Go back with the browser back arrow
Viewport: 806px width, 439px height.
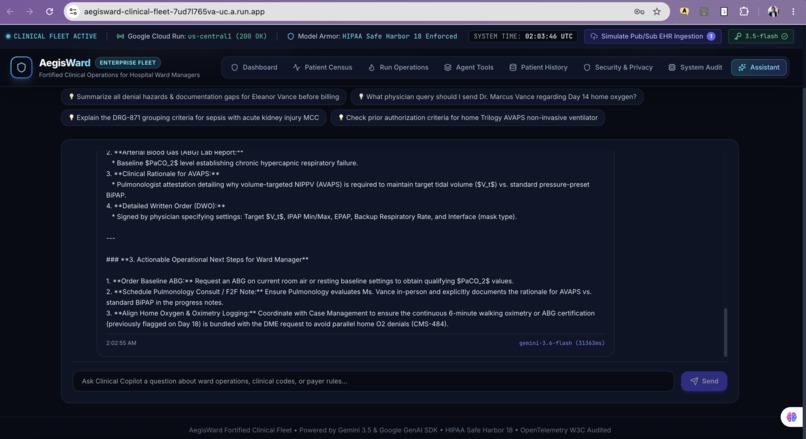pyautogui.click(x=10, y=11)
